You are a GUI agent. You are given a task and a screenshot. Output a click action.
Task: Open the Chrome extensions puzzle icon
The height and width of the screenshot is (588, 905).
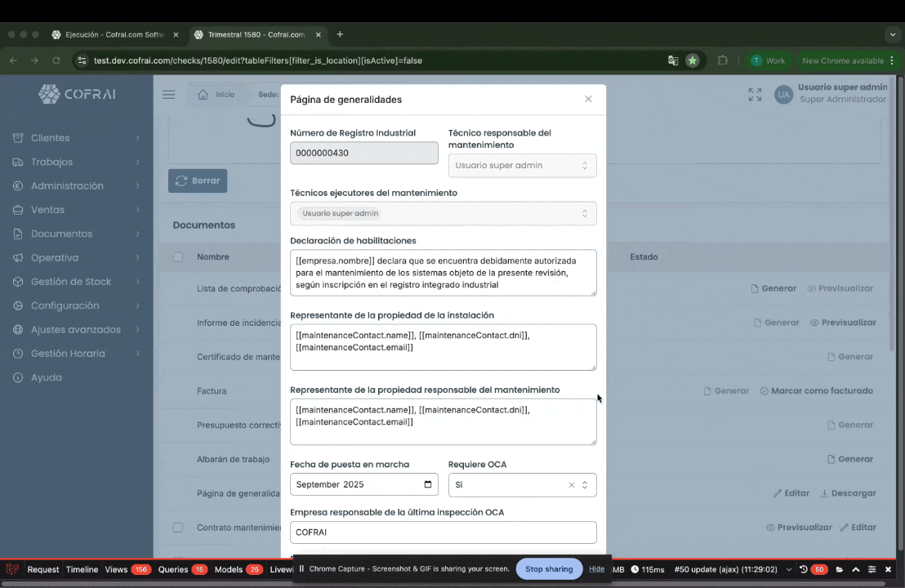723,60
